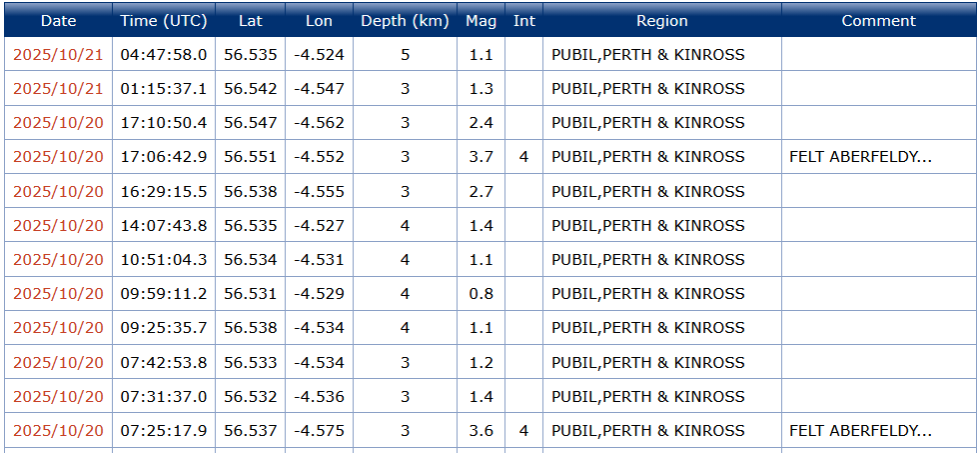Select date link for the 09:59:11.2 event
The image size is (980, 453).
tap(58, 294)
